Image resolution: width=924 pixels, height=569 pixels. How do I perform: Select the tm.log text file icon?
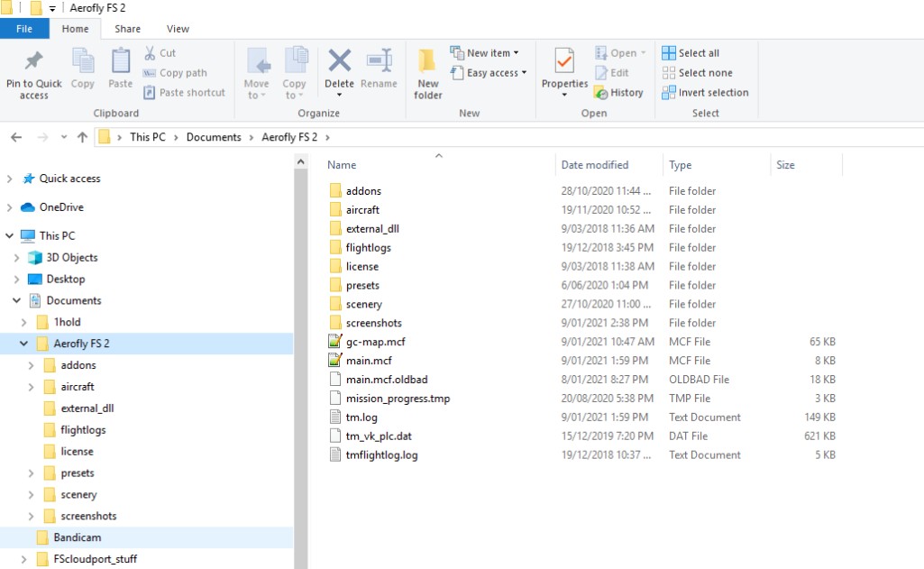334,417
